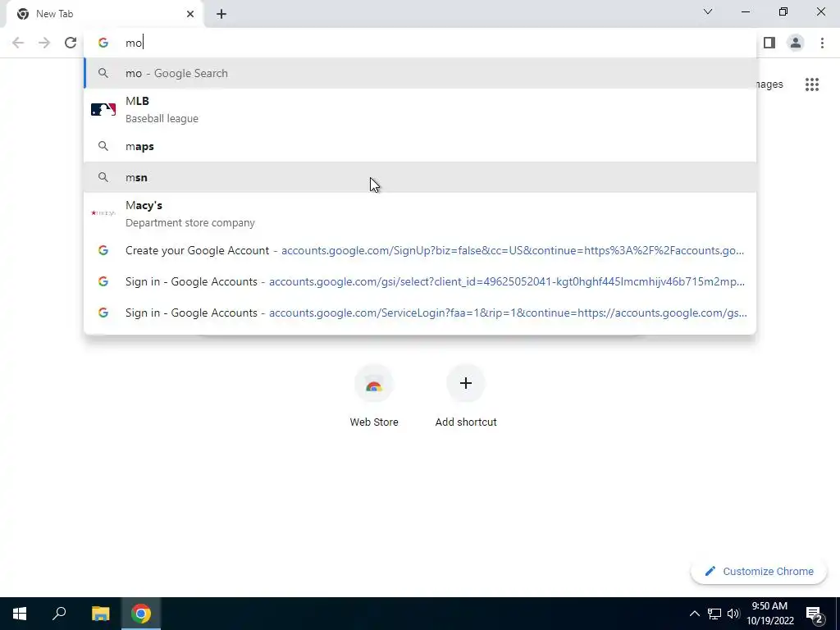
Task: Open the Google apps grid
Action: tap(812, 84)
